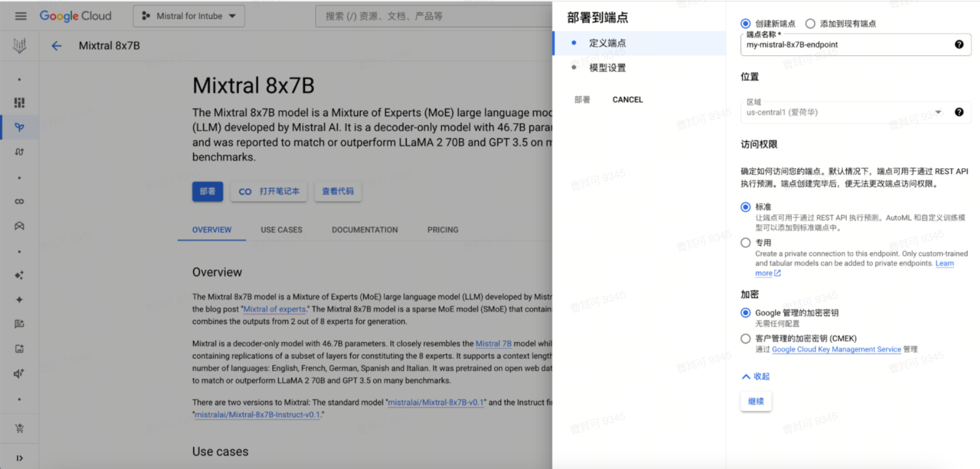Click the Vertex AI logo icon in the sidebar

point(19,46)
